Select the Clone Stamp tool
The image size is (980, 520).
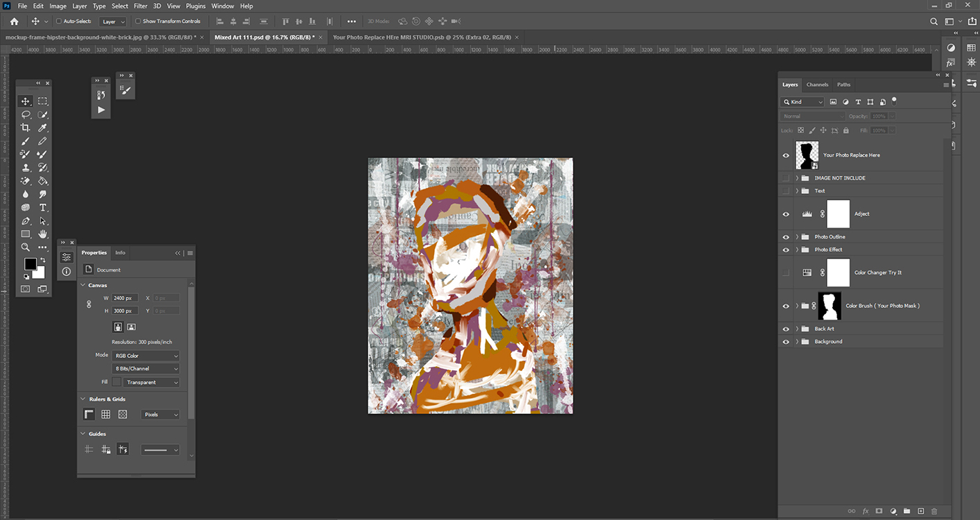26,167
